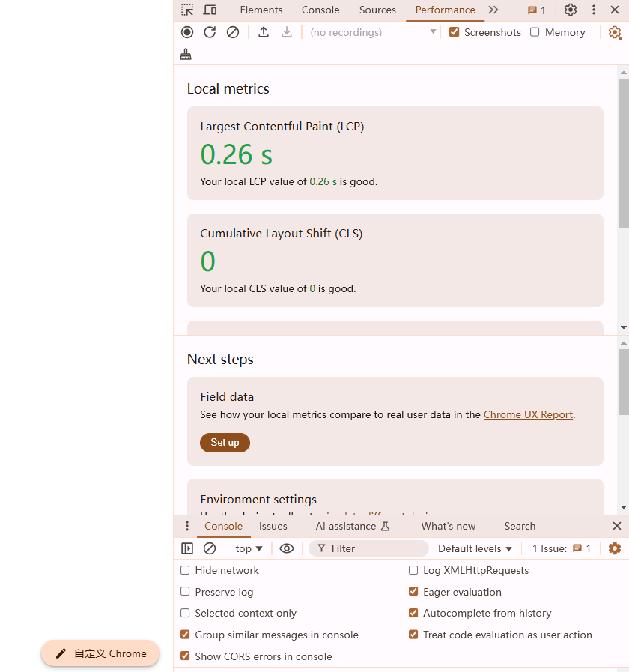Show the console sidebar icon
Screen dimensions: 629x672
coord(187,548)
